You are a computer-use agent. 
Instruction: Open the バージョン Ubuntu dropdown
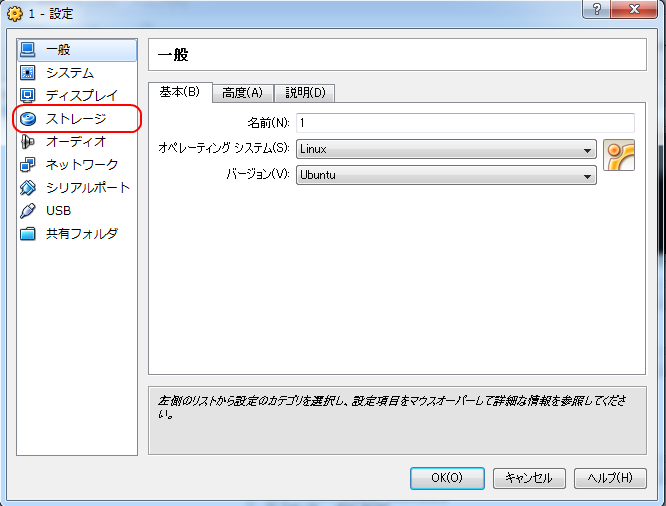click(x=446, y=175)
